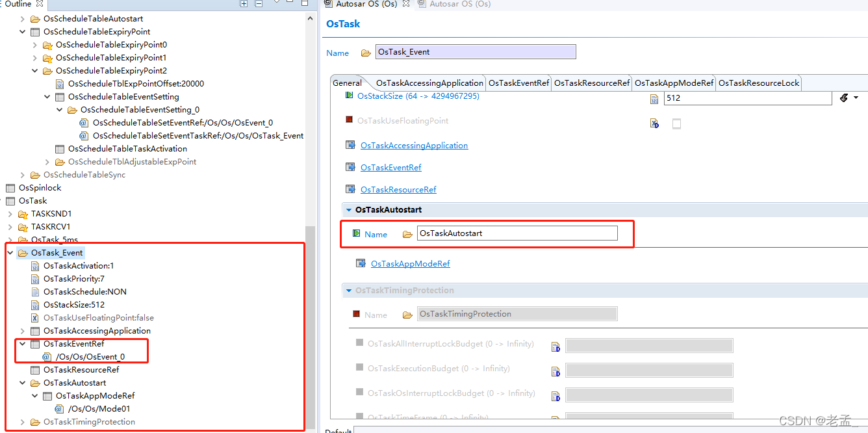This screenshot has width=868, height=433.
Task: Expand the TASKRCV1 tree node
Action: coord(10,227)
